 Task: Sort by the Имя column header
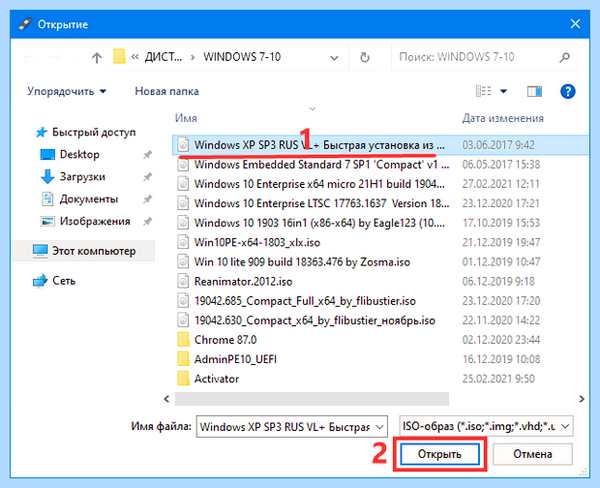tap(186, 118)
